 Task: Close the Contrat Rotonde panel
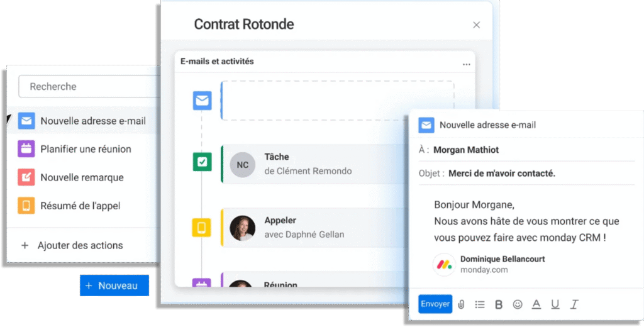(x=477, y=25)
